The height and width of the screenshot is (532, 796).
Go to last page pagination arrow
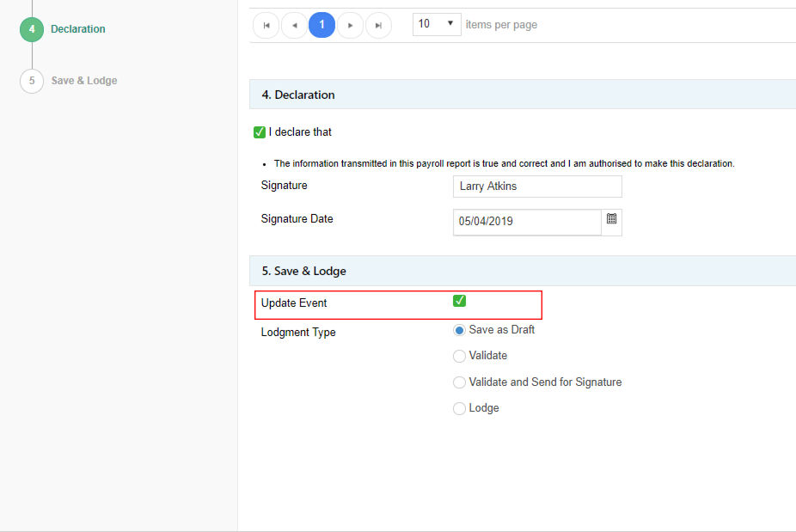378,25
